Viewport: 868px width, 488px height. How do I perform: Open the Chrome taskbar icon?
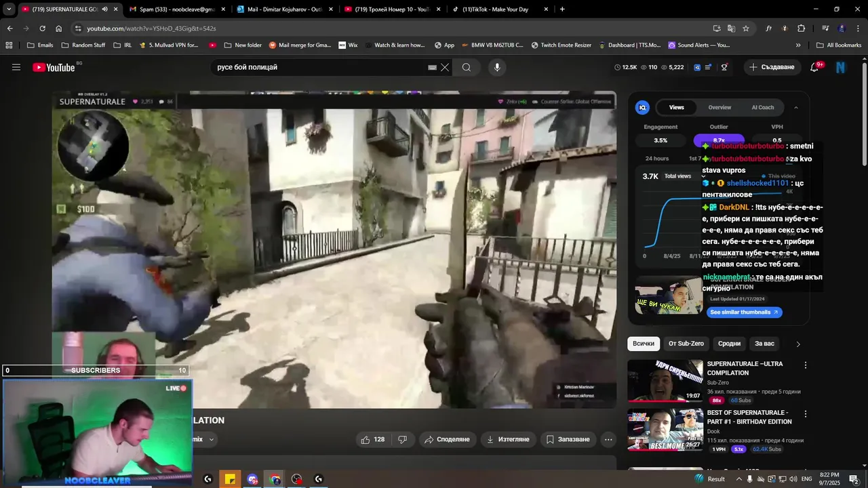pos(275,479)
